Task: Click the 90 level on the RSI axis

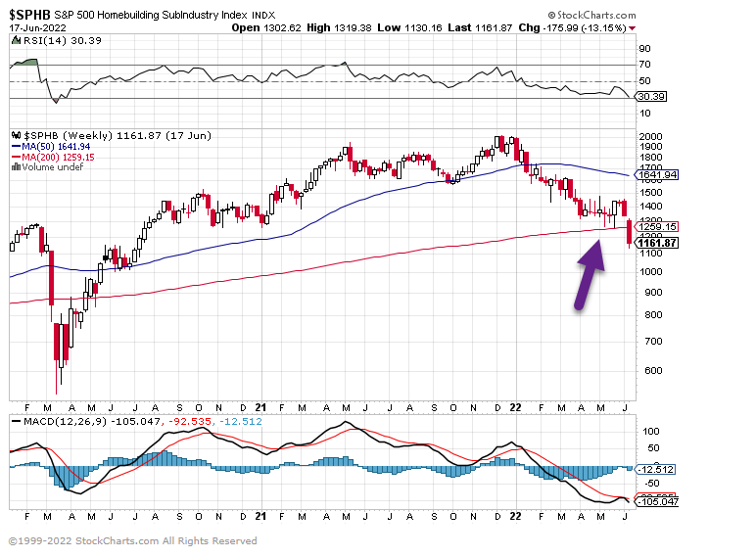Action: pyautogui.click(x=644, y=48)
